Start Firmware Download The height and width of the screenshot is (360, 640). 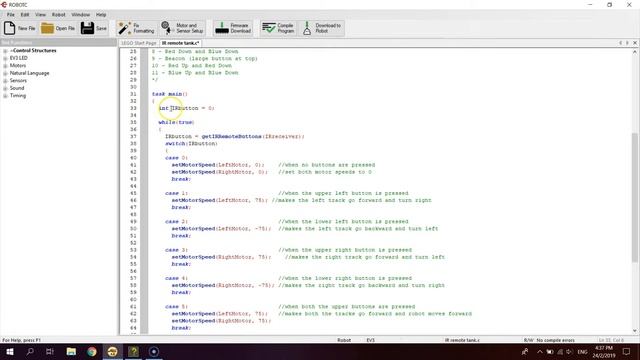coord(233,28)
